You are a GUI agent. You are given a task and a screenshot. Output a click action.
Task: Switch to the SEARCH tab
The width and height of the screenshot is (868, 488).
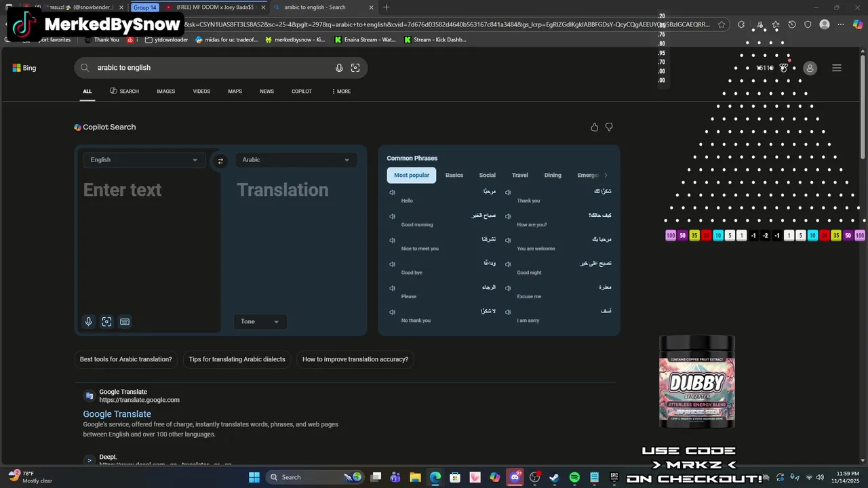pos(124,91)
